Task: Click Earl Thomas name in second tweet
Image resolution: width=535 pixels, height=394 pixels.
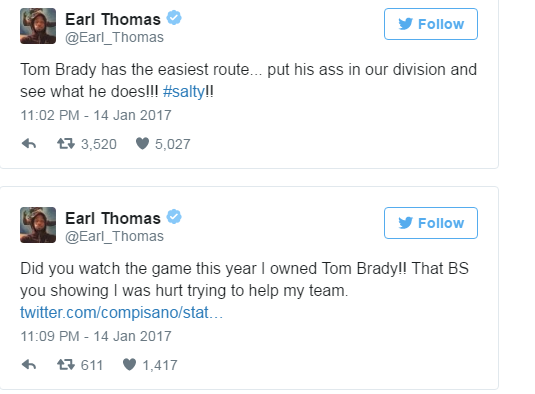Action: click(x=113, y=218)
